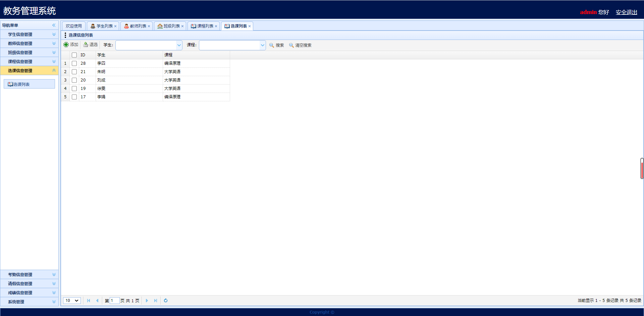Screen dimensions: 644x316
Task: Click the 清空搜索 button label
Action: tap(303, 45)
